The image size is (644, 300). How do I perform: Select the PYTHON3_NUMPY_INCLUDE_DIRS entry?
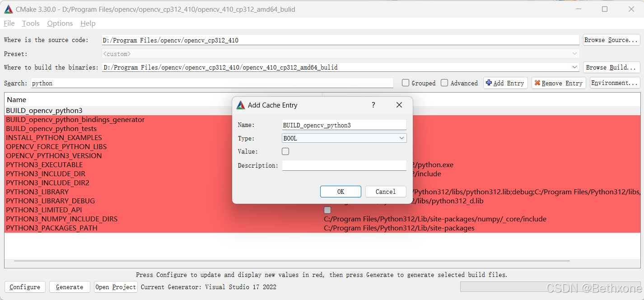click(x=62, y=219)
